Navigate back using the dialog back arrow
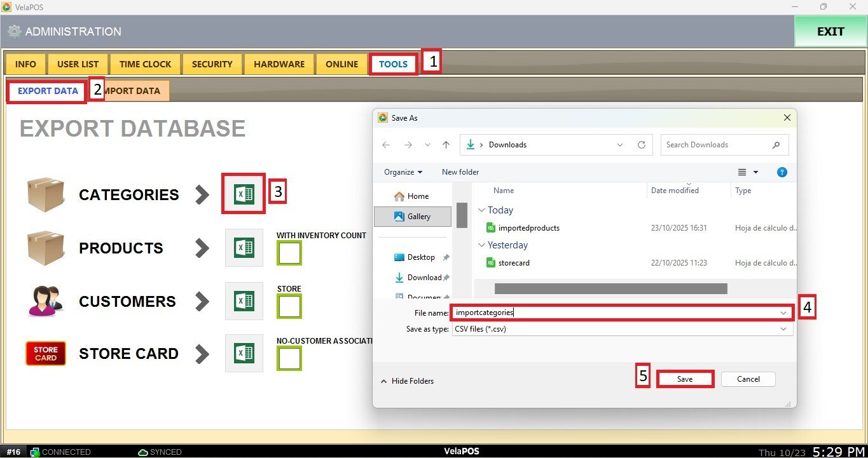 (386, 145)
